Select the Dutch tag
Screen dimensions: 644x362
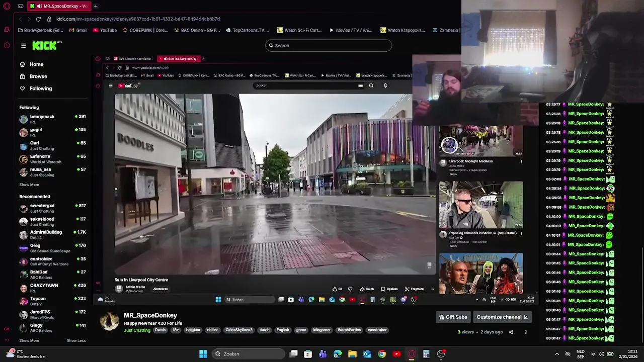(x=160, y=330)
